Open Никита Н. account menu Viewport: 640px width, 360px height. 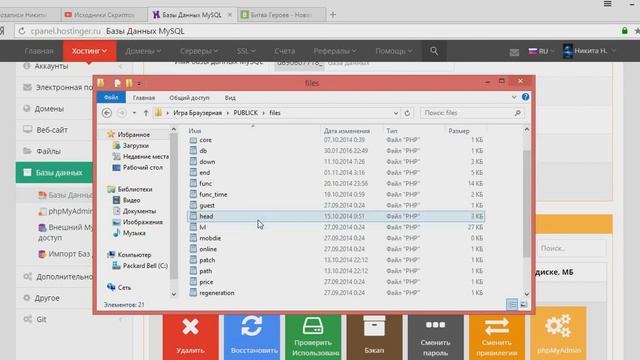coord(589,51)
